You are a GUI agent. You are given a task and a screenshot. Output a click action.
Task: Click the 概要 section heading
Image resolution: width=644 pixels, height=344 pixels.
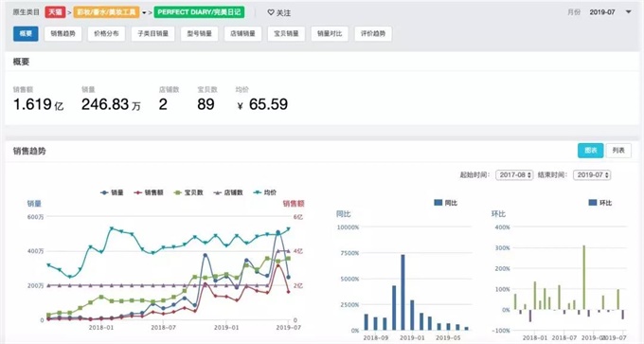(21, 62)
